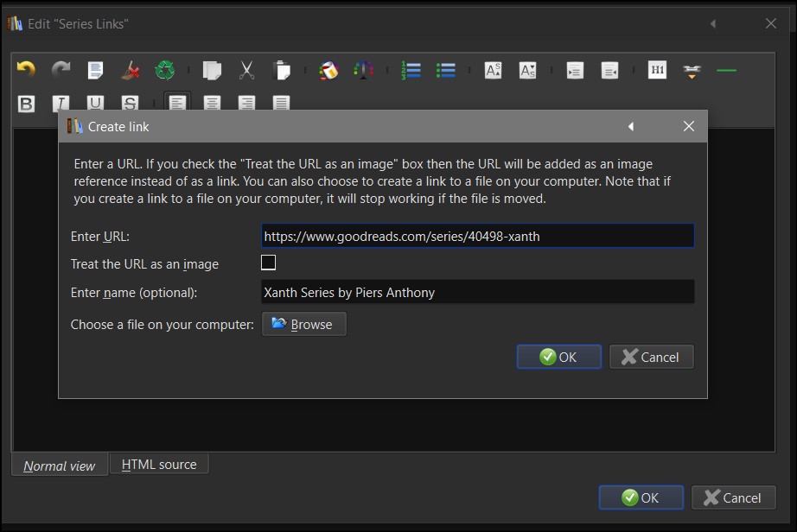Image resolution: width=797 pixels, height=532 pixels.
Task: Open the H1 heading style menu
Action: (657, 70)
